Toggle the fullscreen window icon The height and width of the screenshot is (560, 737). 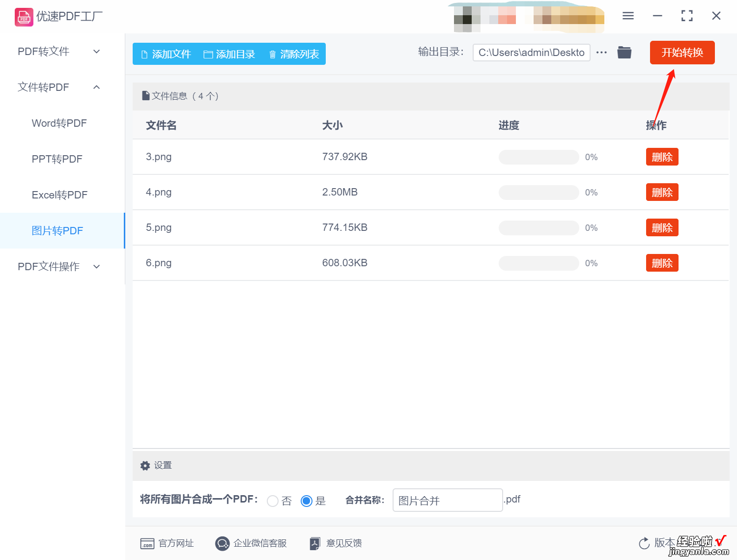tap(687, 16)
